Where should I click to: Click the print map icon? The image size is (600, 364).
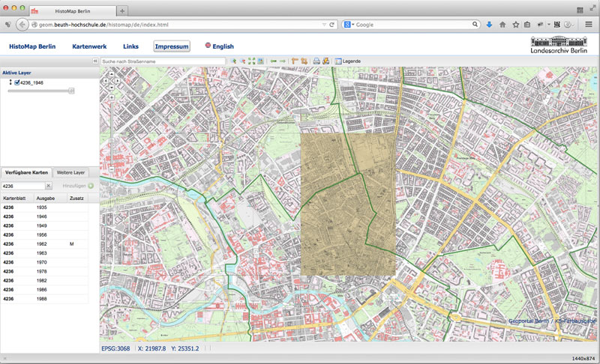(316, 61)
